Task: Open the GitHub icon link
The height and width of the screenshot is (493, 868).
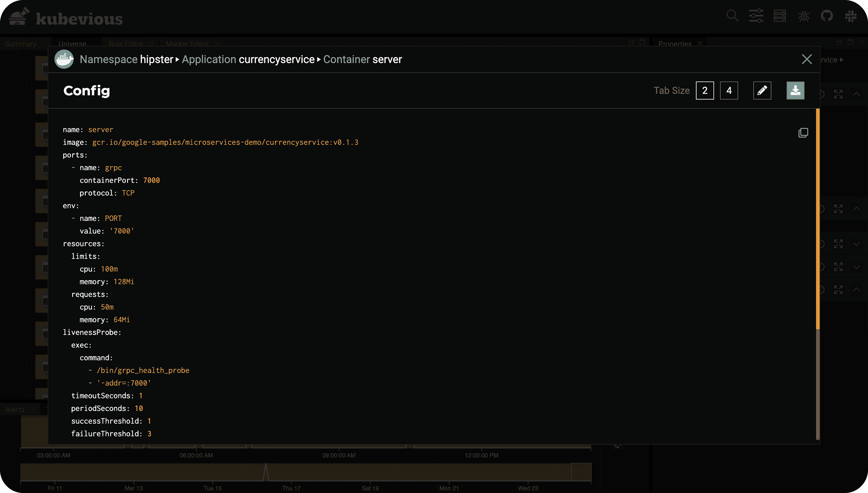Action: pyautogui.click(x=827, y=16)
